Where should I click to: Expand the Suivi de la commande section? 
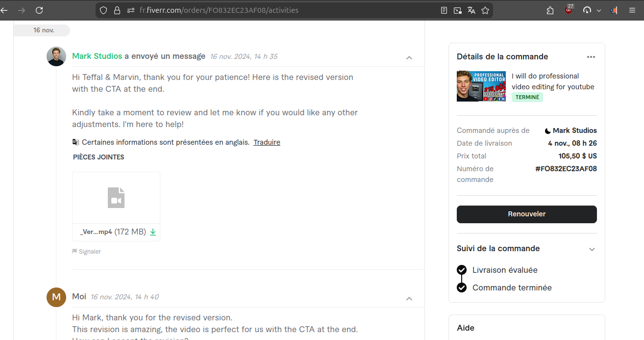click(x=592, y=249)
